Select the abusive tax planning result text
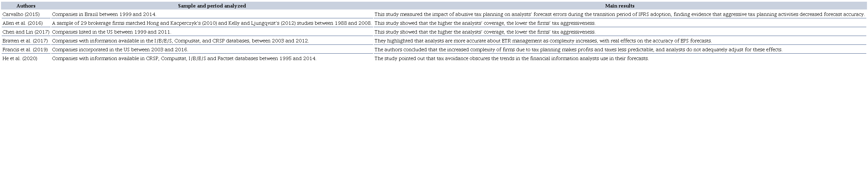 620,14
